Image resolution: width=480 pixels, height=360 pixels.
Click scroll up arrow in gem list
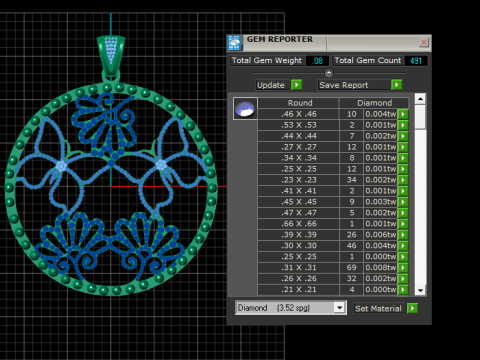coord(420,99)
